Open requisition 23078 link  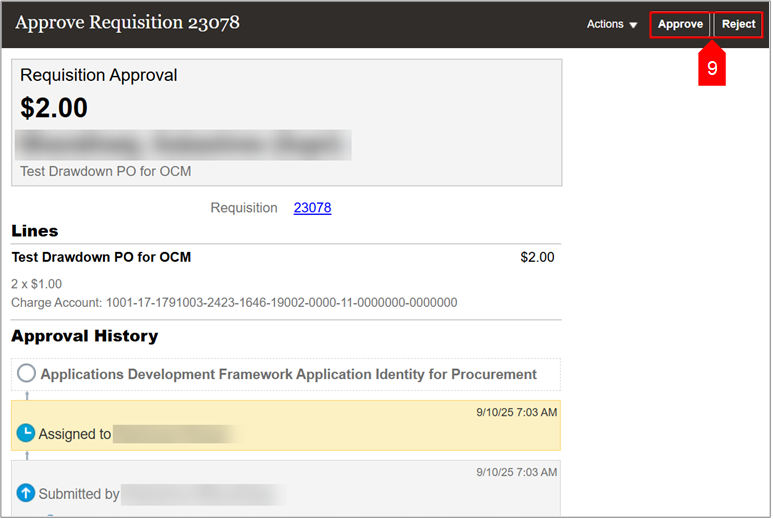coord(312,208)
